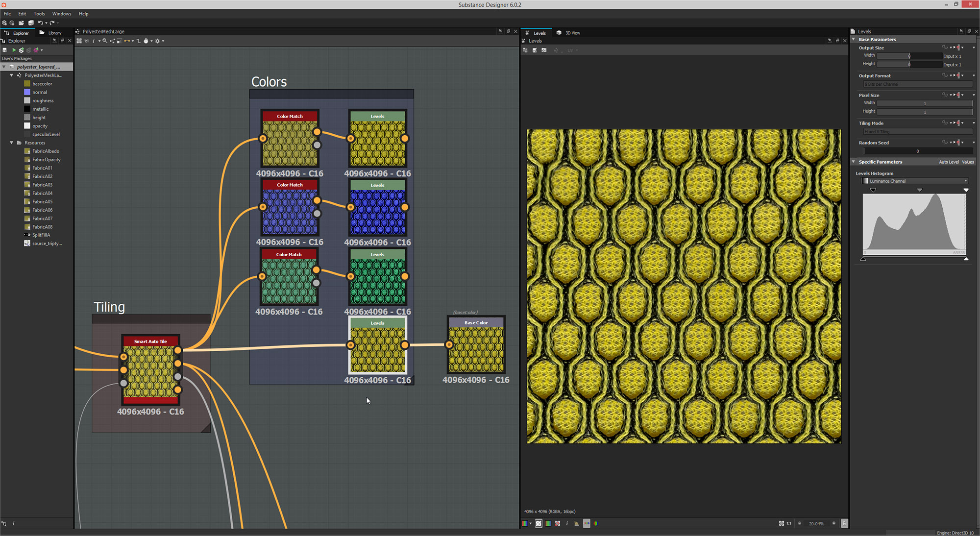Switch to the 3D View tab

(x=568, y=33)
